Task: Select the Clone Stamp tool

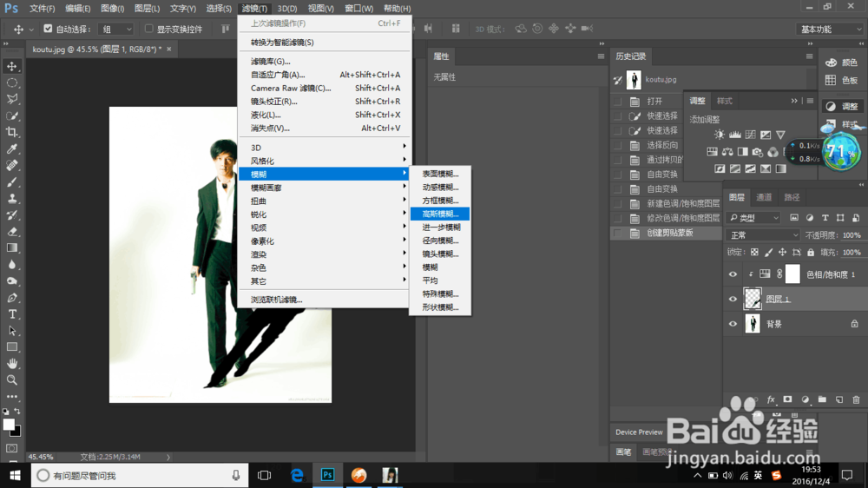Action: (x=11, y=198)
